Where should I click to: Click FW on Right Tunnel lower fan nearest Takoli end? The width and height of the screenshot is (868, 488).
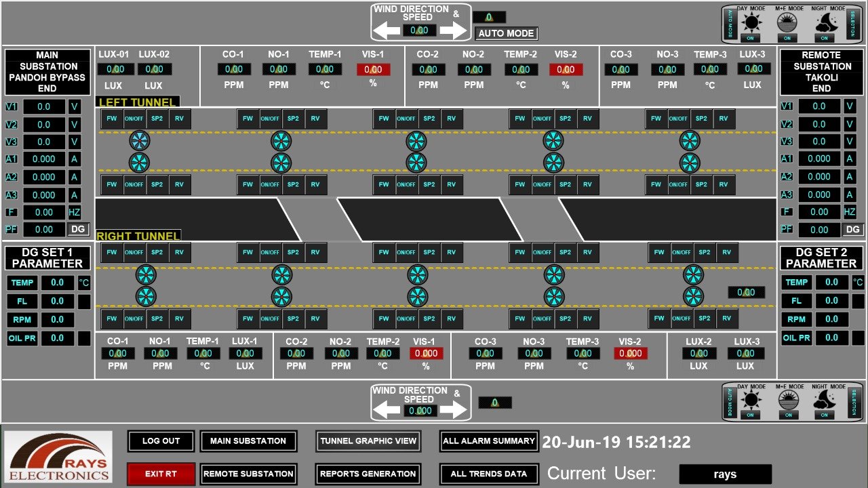pyautogui.click(x=659, y=318)
